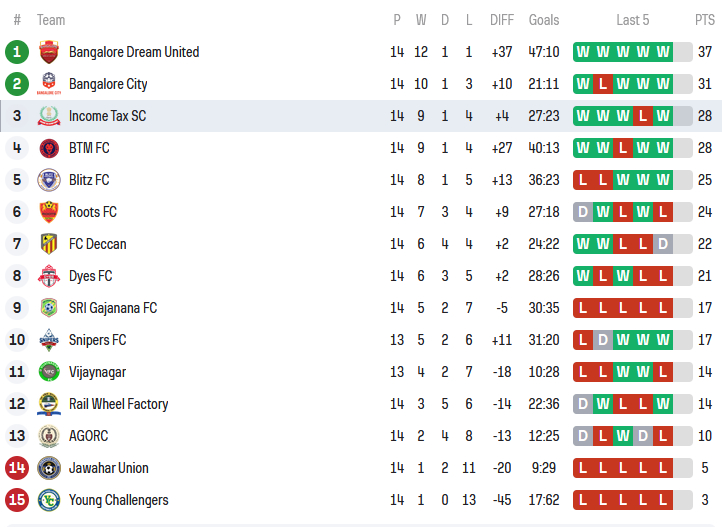Click the red loss badge in Bangalore City's form
722x527 pixels.
pyautogui.click(x=603, y=84)
